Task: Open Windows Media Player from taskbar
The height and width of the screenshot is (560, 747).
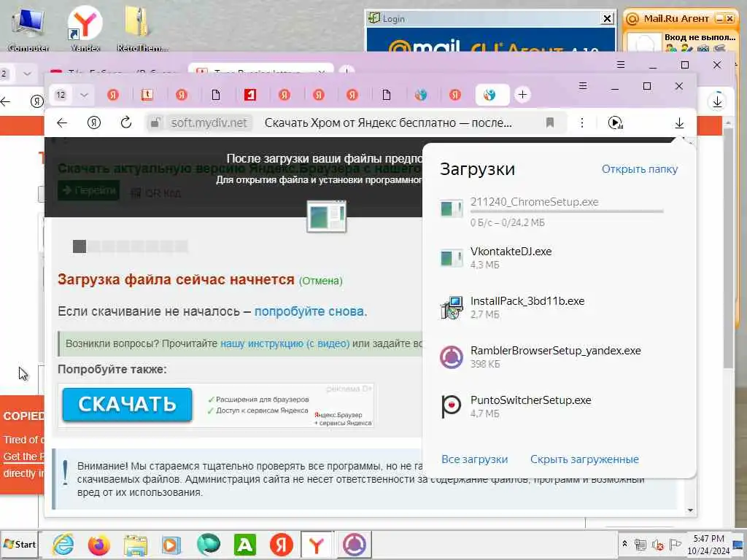Action: (x=171, y=545)
